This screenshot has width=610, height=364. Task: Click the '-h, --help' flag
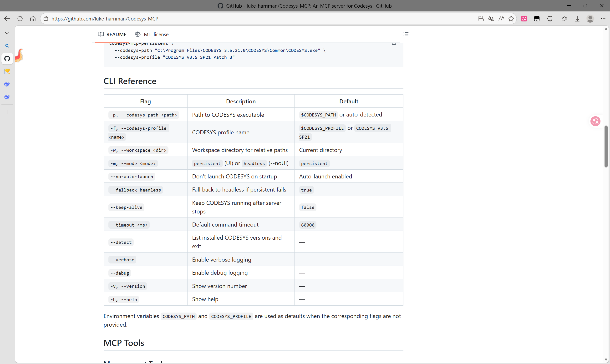tap(124, 299)
